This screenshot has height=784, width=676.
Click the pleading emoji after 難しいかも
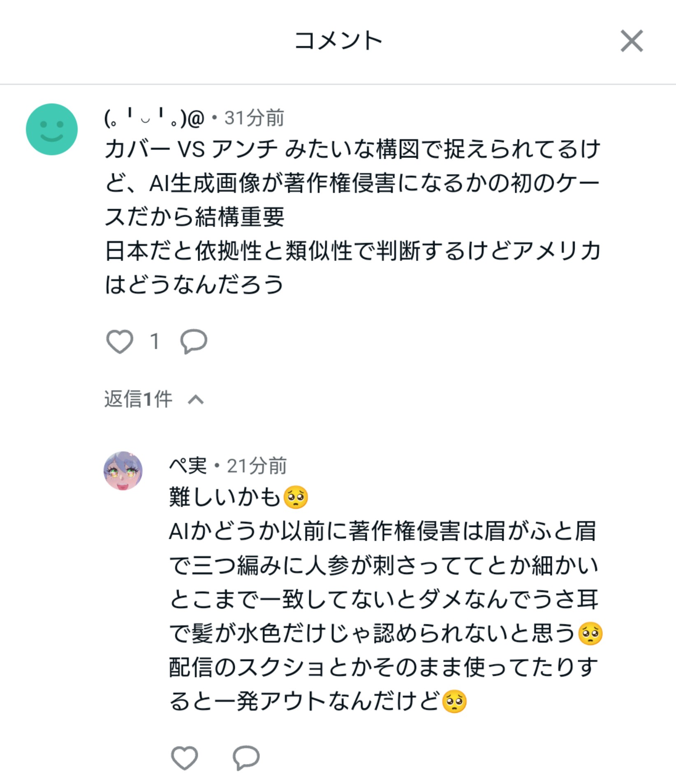(x=296, y=498)
